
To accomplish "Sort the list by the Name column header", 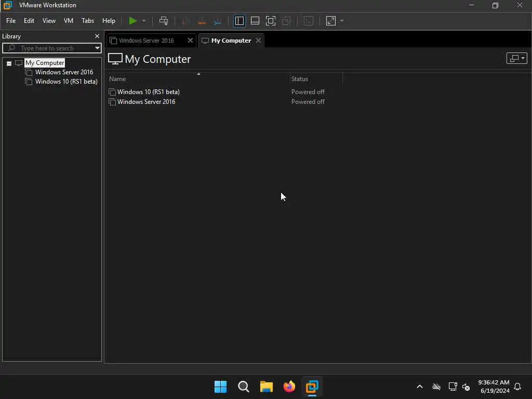I will point(117,79).
